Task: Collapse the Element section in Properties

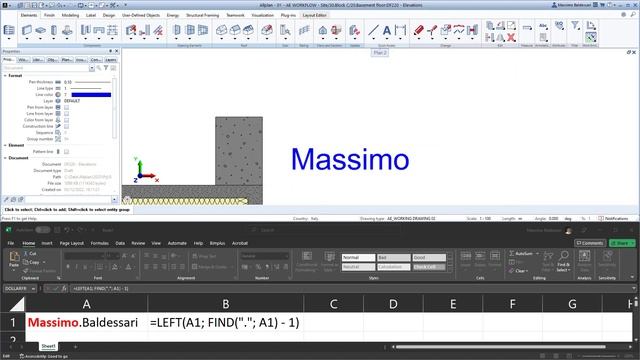Action: pyautogui.click(x=5, y=145)
